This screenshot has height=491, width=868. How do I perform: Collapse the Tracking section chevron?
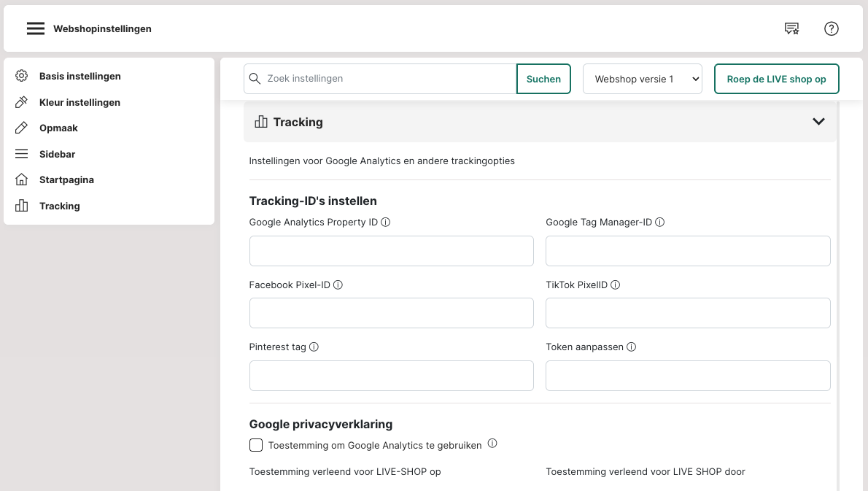point(818,122)
